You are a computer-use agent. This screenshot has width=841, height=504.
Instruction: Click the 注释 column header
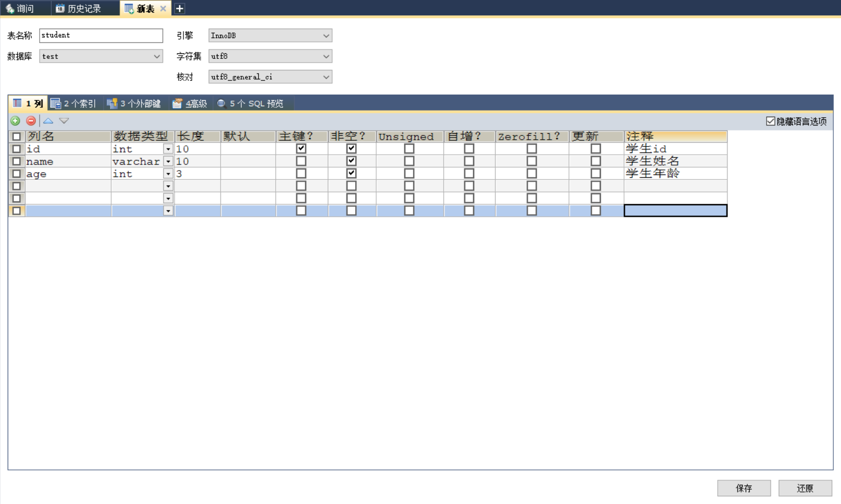tap(675, 136)
